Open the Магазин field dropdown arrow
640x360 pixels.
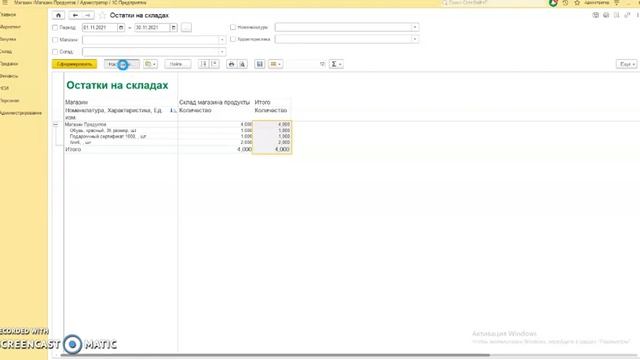pos(222,40)
